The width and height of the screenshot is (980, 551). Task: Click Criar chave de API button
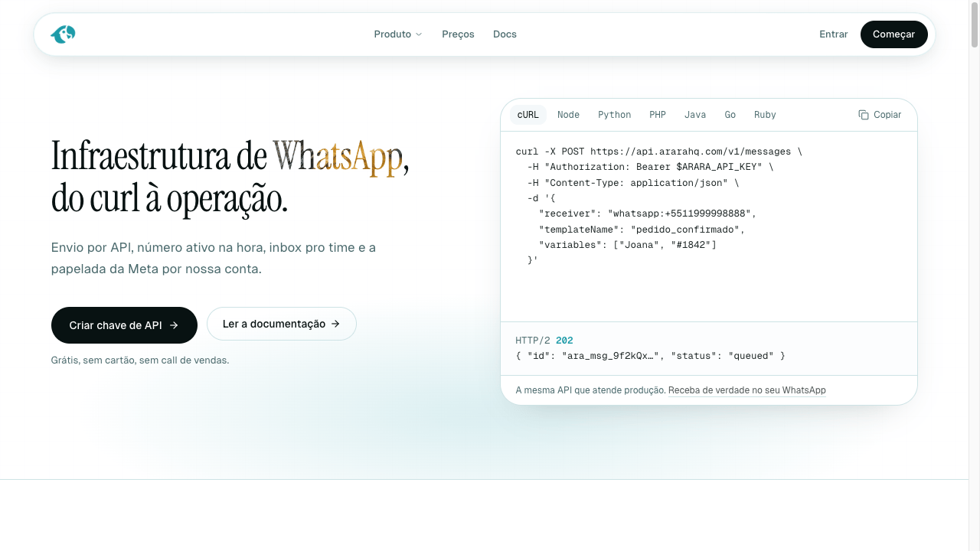tap(124, 325)
